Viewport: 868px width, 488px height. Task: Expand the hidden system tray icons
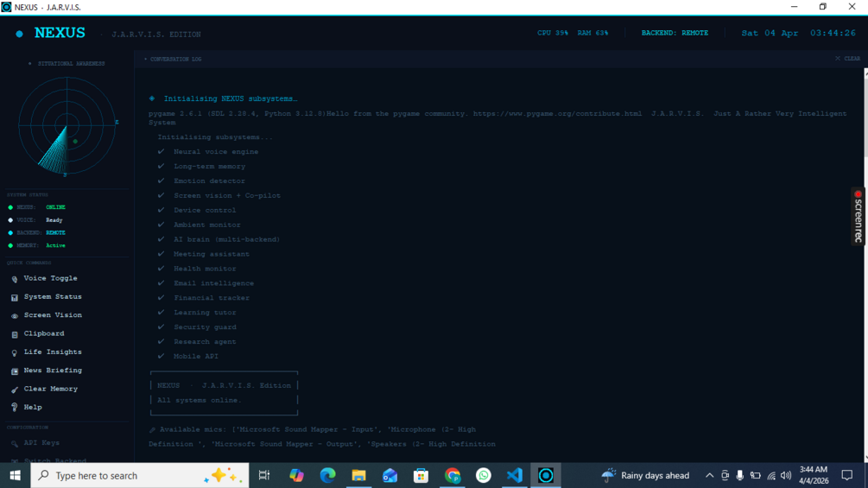click(709, 475)
